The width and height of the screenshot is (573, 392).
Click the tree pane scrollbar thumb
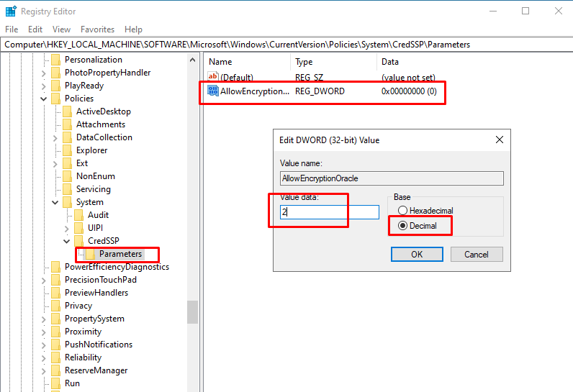(193, 312)
